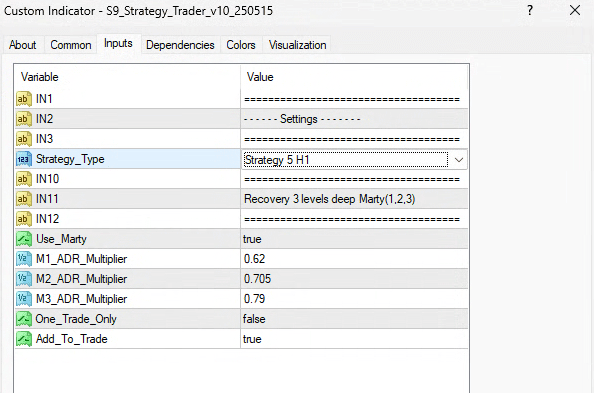This screenshot has height=393, width=594.
Task: Click the double icon beside M1_ADR_Multiplier
Action: 23,259
